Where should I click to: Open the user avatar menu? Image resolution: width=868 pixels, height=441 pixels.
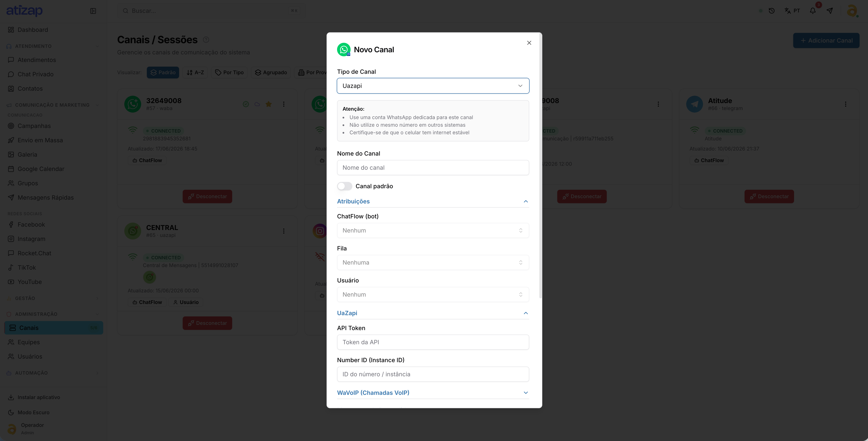tap(852, 11)
